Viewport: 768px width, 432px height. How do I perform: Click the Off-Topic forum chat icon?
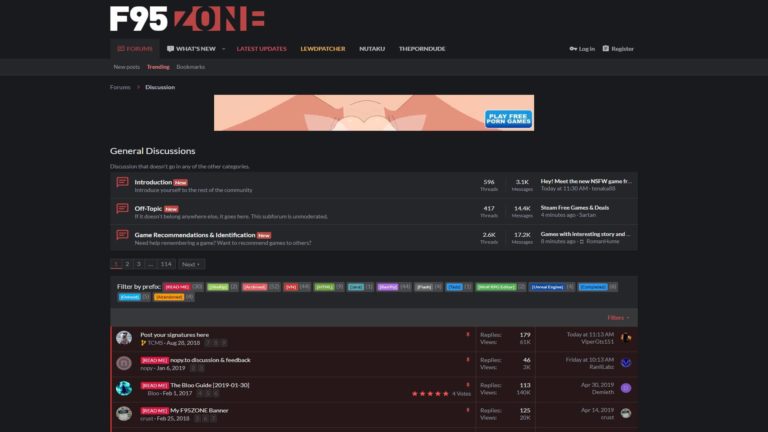[122, 210]
